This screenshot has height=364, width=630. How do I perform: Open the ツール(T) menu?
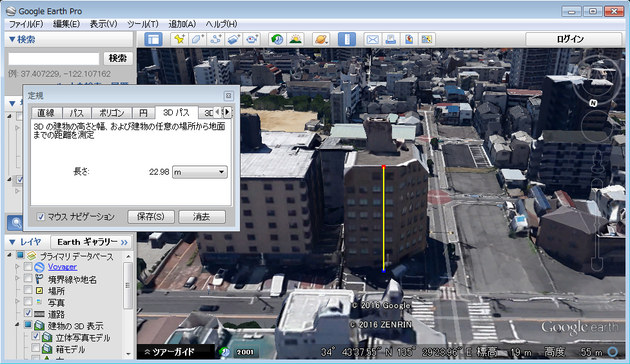[143, 24]
